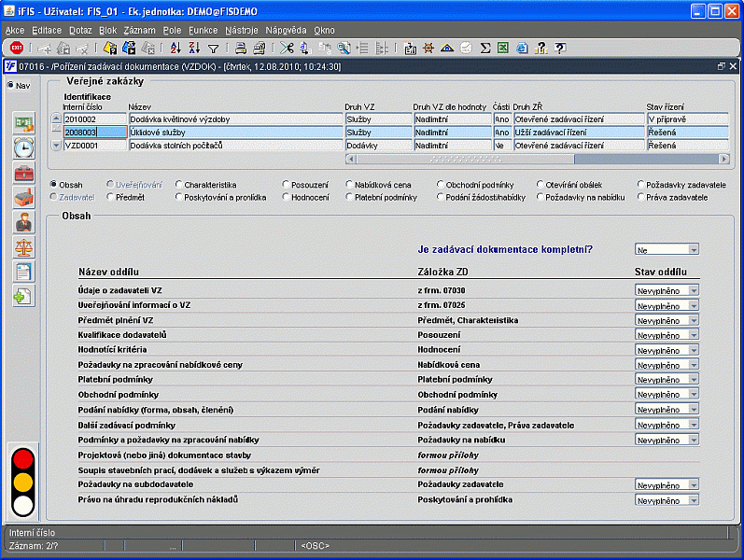Open the businessman sidebar icon
The height and width of the screenshot is (560, 744).
(x=23, y=222)
